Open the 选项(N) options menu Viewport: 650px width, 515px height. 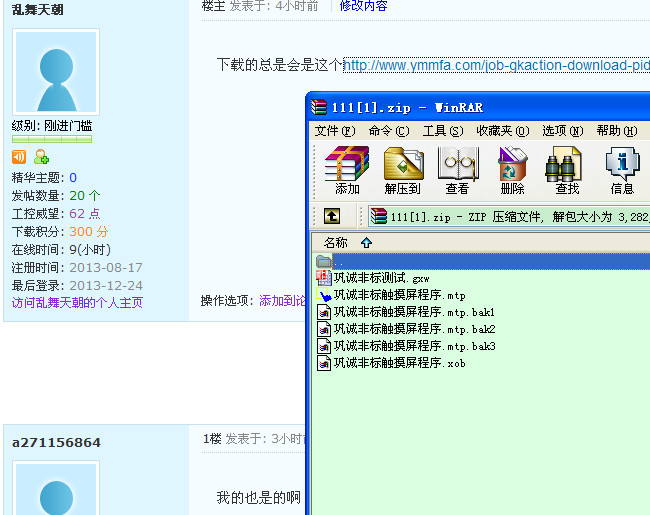click(562, 131)
